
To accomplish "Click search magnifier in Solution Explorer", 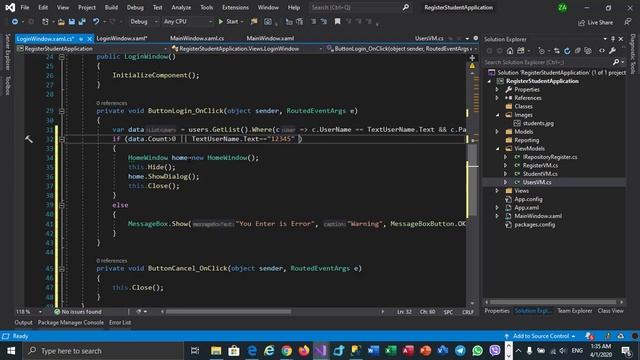I will click(x=616, y=62).
